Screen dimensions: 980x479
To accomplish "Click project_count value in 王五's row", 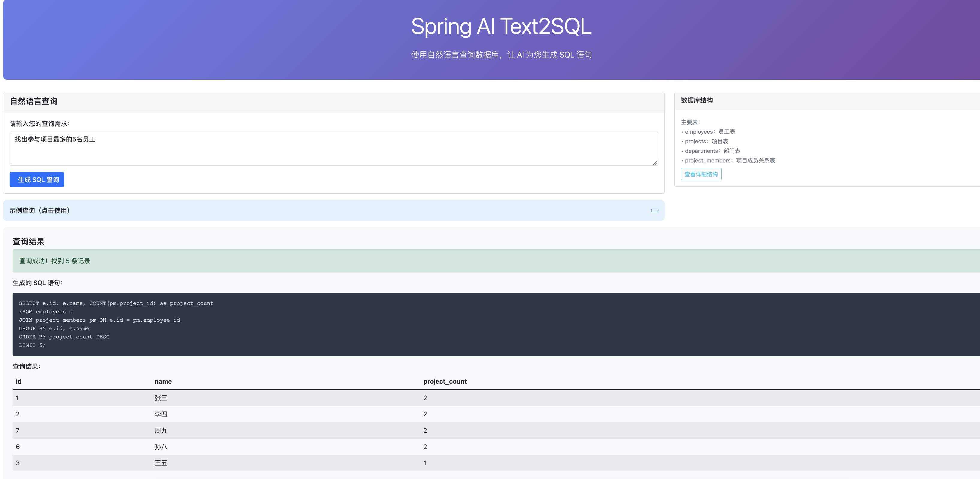I will 425,463.
